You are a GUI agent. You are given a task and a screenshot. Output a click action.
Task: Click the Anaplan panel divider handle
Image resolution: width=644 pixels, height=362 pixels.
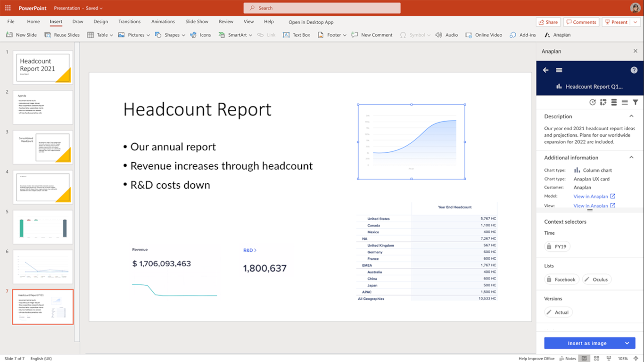(x=590, y=210)
